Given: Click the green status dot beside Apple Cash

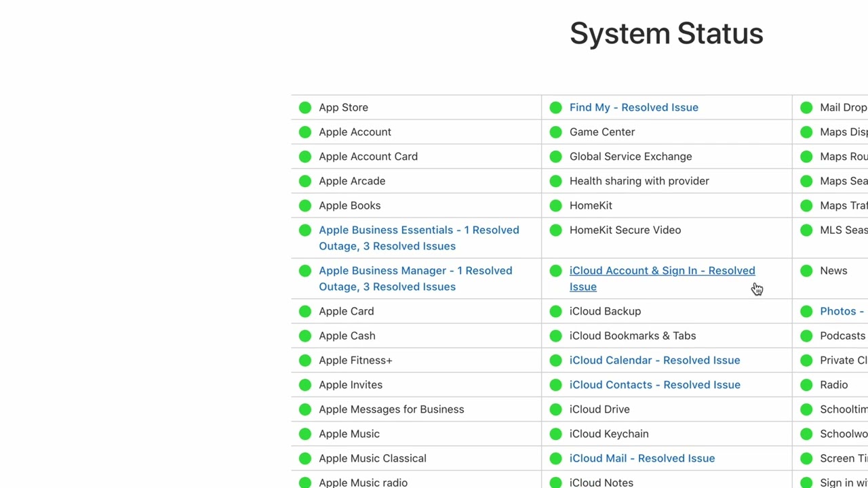Looking at the screenshot, I should (x=305, y=335).
